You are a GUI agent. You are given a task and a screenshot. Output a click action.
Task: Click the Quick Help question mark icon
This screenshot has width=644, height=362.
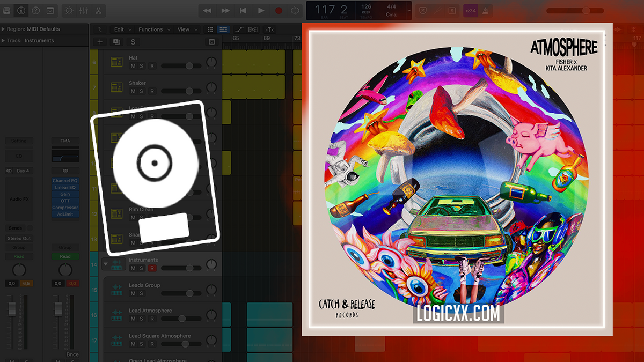point(35,10)
